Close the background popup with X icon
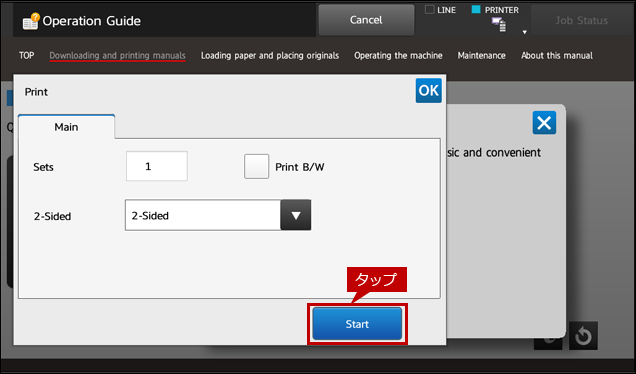Image resolution: width=636 pixels, height=374 pixels. [544, 123]
